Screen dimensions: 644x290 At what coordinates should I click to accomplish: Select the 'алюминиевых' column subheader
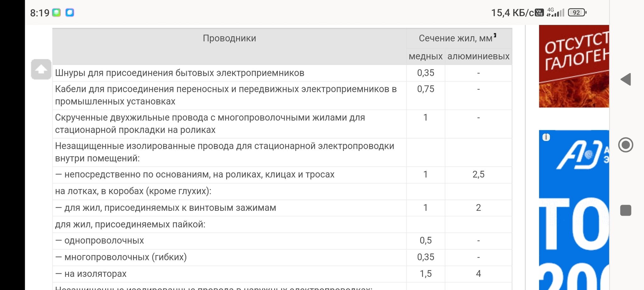point(478,57)
